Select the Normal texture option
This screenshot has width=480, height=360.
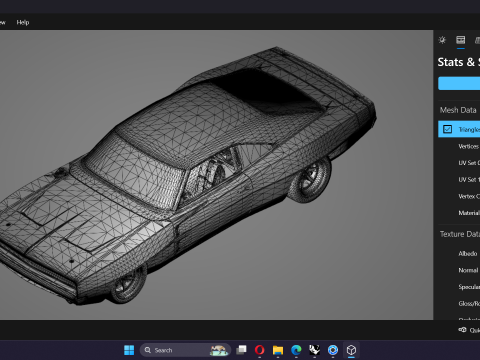(468, 270)
